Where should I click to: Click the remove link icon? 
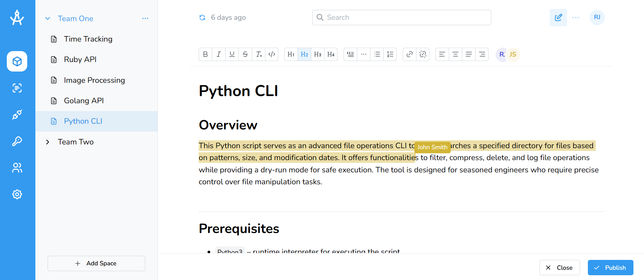tap(423, 54)
